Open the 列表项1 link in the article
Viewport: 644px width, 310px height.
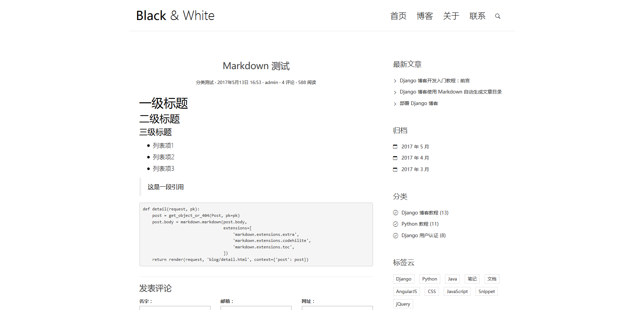pos(163,145)
